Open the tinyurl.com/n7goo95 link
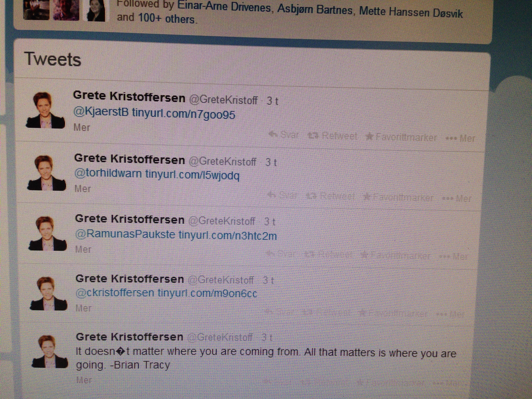Viewport: 532px width, 399px height. (184, 114)
